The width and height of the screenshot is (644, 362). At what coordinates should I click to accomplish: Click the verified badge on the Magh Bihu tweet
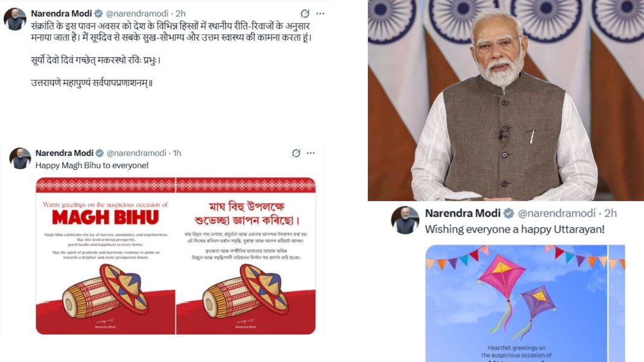100,153
